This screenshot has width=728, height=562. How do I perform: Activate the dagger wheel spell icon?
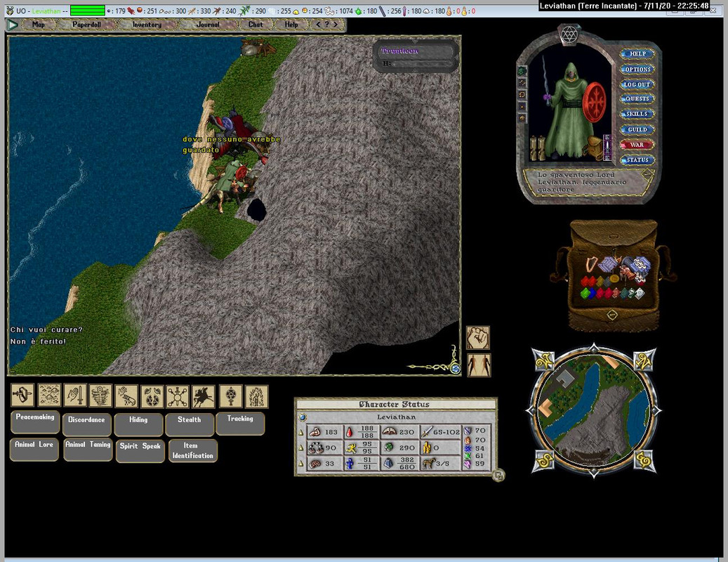pos(178,397)
